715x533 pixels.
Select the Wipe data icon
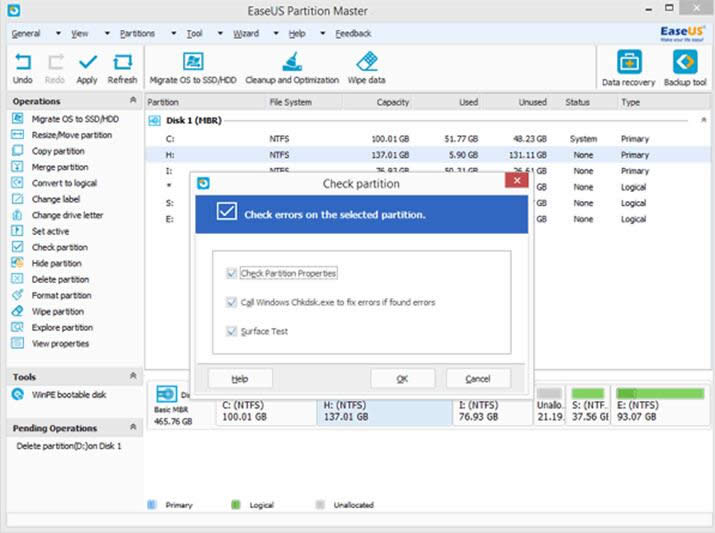coord(367,62)
